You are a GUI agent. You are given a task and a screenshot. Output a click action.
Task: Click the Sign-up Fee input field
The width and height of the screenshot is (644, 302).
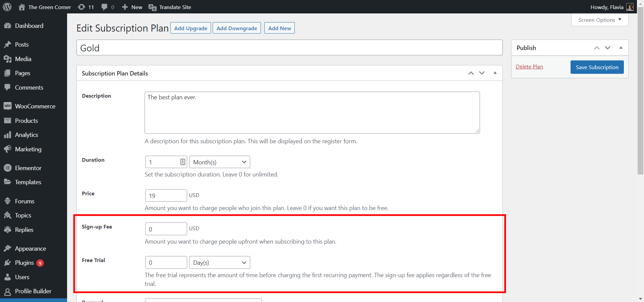(166, 229)
